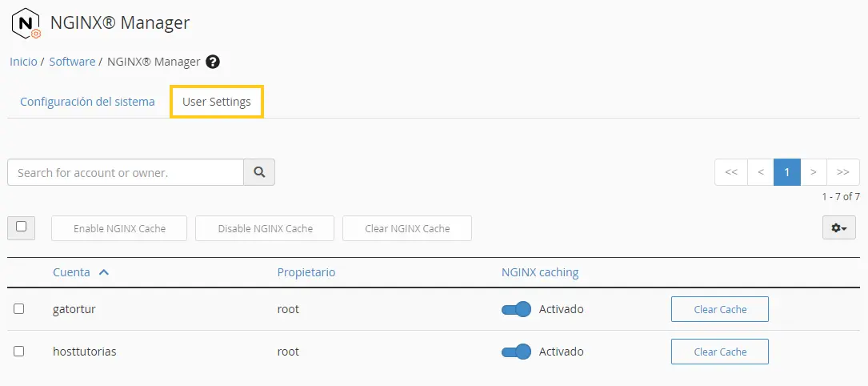Open the help question mark icon
868x386 pixels.
(213, 62)
